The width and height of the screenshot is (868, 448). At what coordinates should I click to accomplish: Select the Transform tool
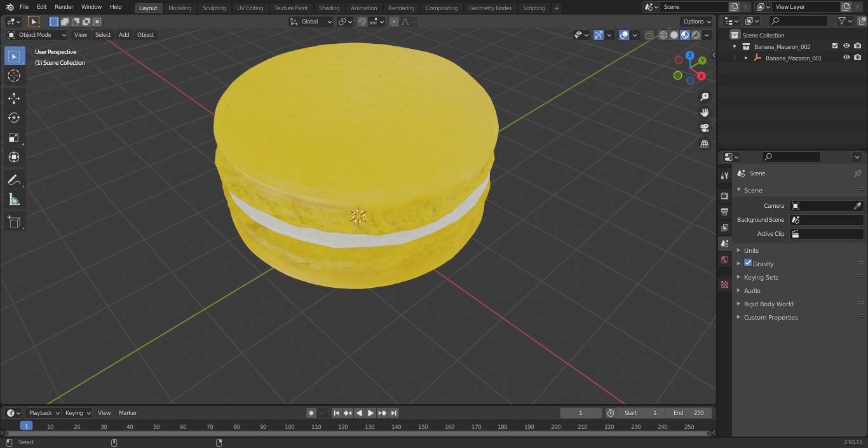14,157
